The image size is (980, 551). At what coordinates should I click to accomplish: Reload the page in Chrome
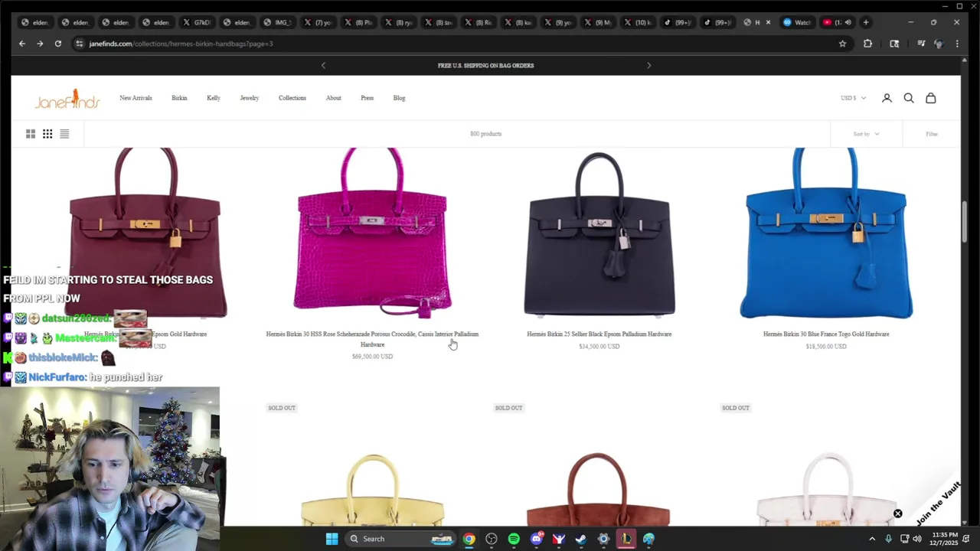[x=57, y=44]
